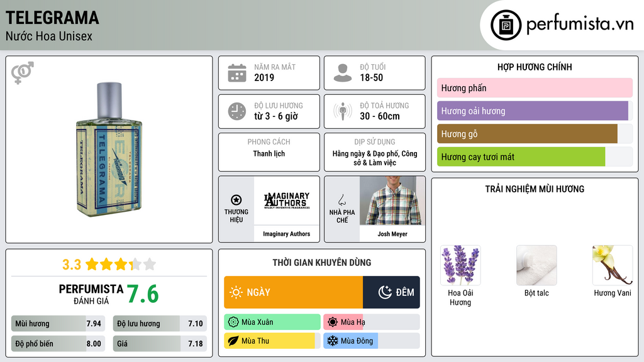644x362 pixels.
Task: Click the perfumista.vn perfume bottle logo icon
Action: (506, 25)
